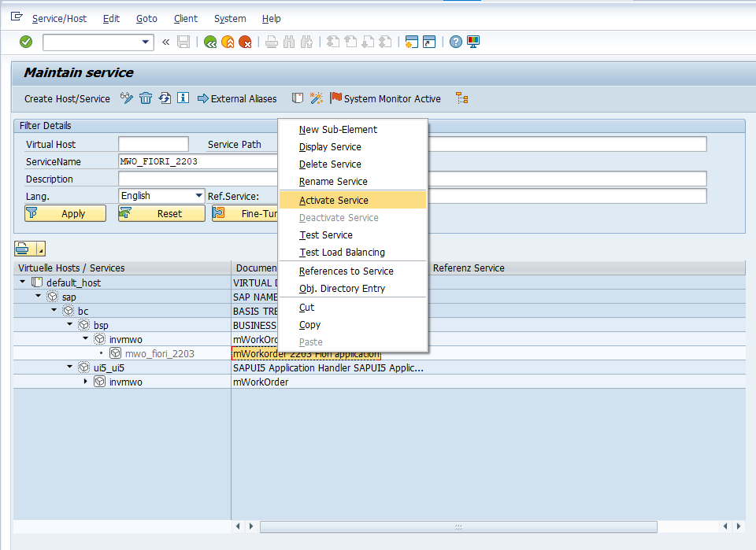756x550 pixels.
Task: Choose Test Service from the context menu
Action: [326, 235]
